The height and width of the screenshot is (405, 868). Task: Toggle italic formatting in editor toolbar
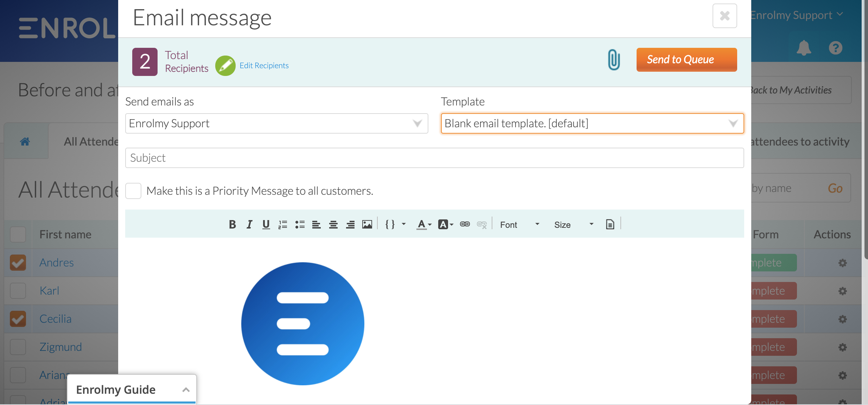[249, 224]
